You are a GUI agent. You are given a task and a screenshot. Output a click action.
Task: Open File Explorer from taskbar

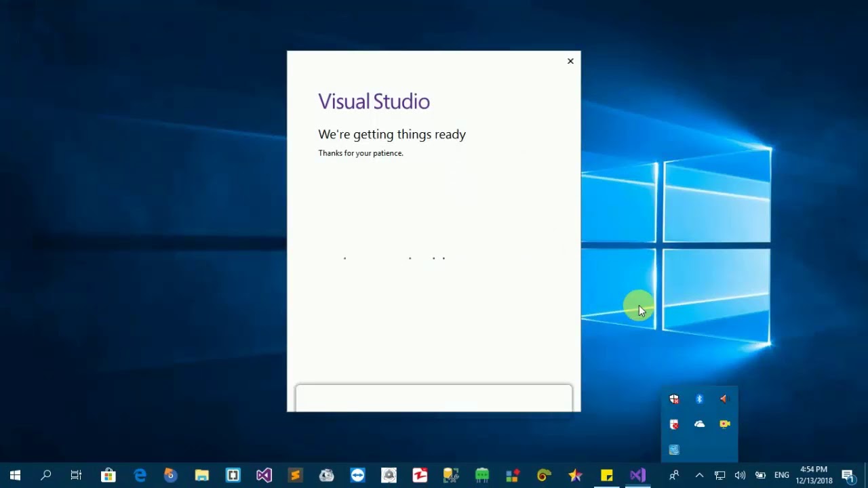pos(201,476)
